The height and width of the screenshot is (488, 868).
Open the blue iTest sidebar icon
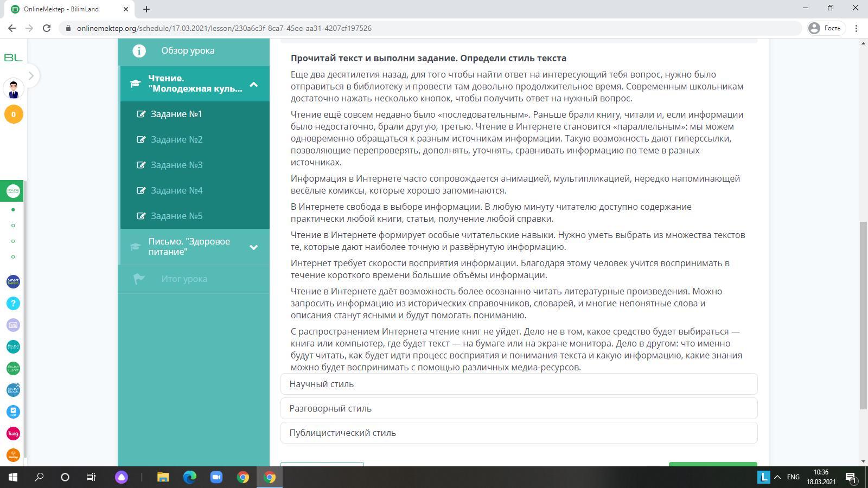[x=13, y=412]
